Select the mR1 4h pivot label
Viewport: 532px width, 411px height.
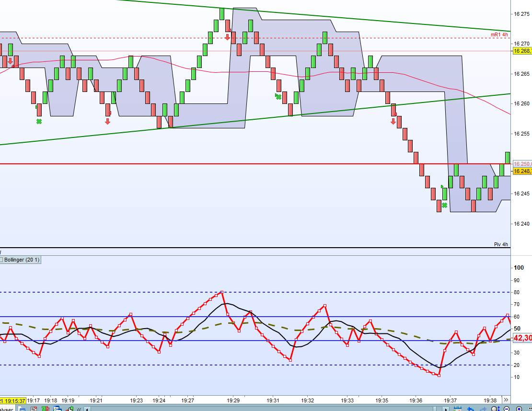499,34
